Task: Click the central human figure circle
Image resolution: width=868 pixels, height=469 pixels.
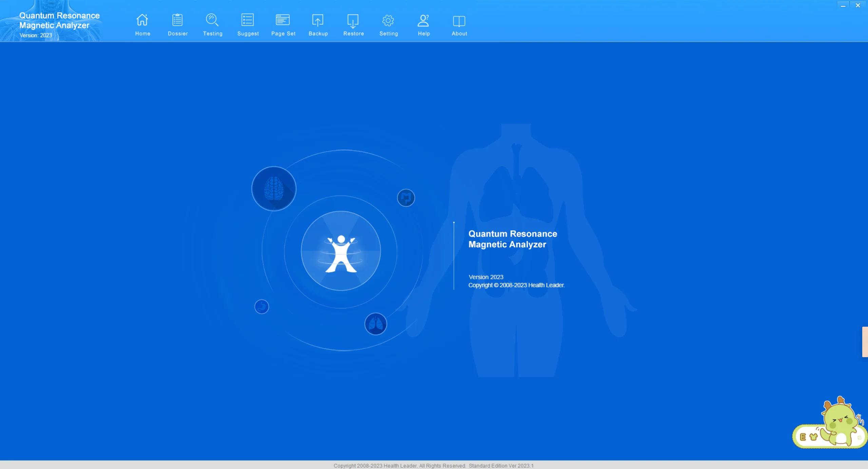Action: pyautogui.click(x=341, y=251)
